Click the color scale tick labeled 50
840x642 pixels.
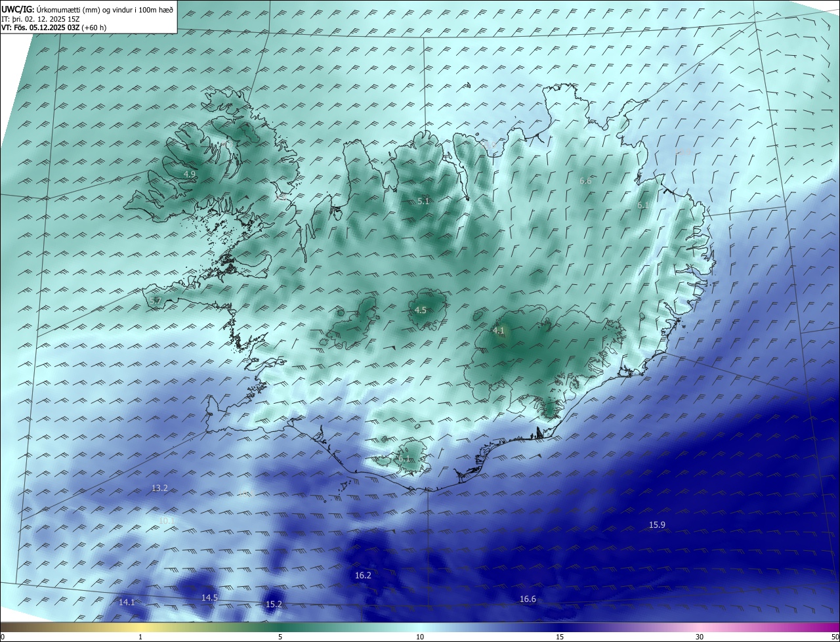(835, 637)
